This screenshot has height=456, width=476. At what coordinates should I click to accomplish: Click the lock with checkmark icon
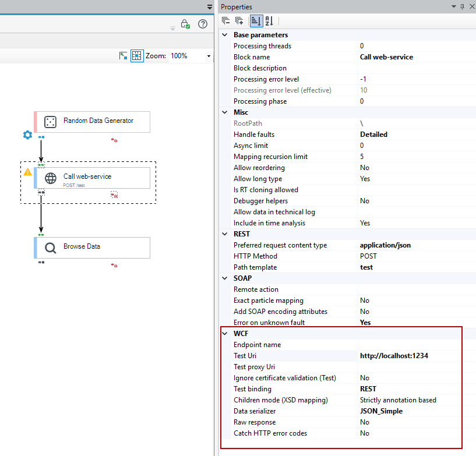coord(185,24)
